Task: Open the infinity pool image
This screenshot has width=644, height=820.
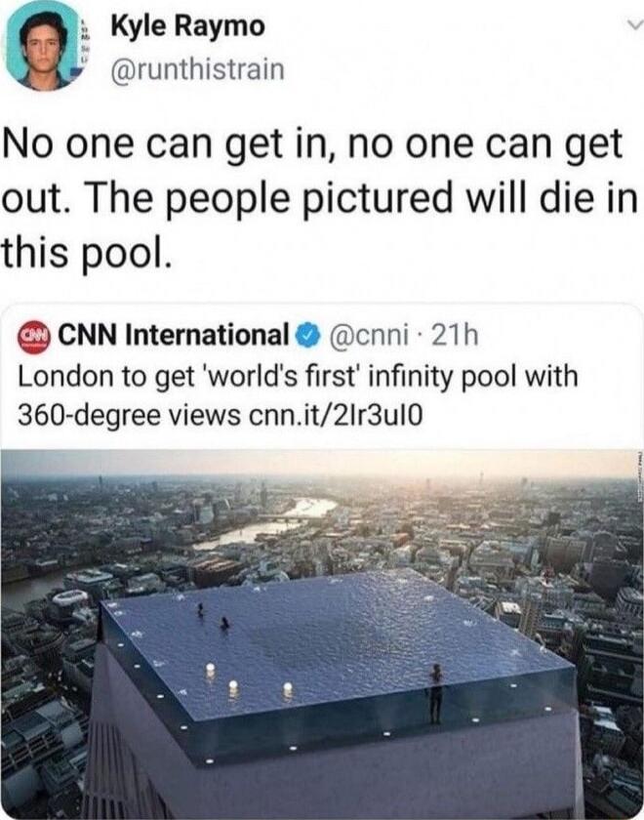Action: coord(322,634)
